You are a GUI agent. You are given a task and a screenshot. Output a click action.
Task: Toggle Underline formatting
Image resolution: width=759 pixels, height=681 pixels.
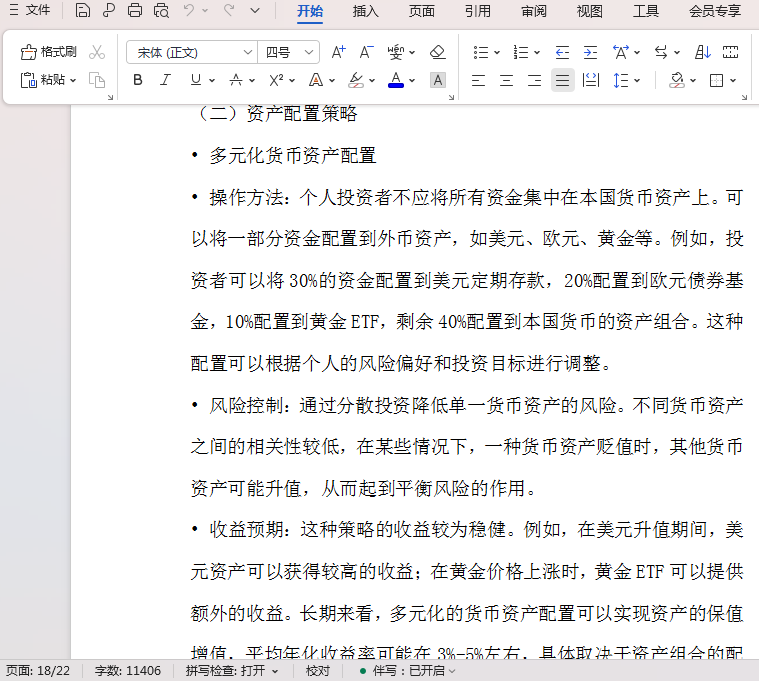196,80
